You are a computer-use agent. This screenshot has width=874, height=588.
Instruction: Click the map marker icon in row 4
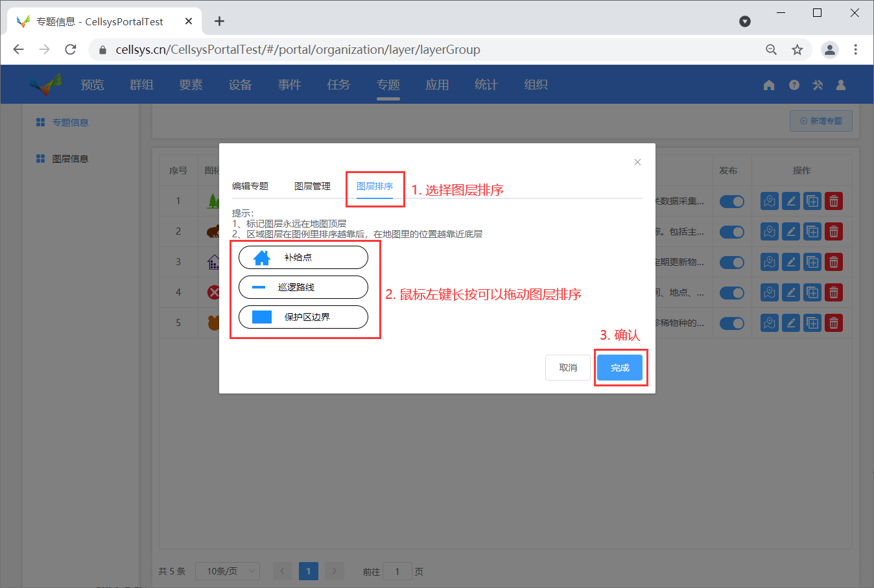point(770,292)
